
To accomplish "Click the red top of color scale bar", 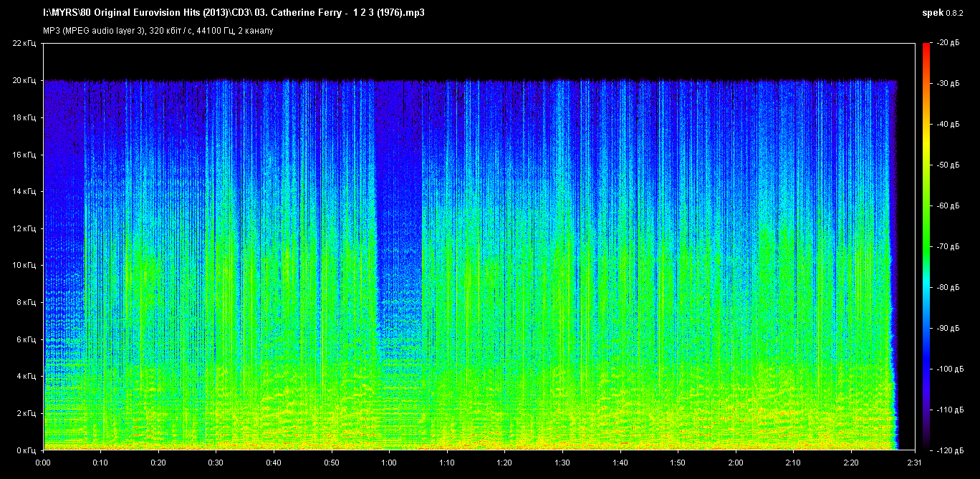I will pyautogui.click(x=926, y=47).
